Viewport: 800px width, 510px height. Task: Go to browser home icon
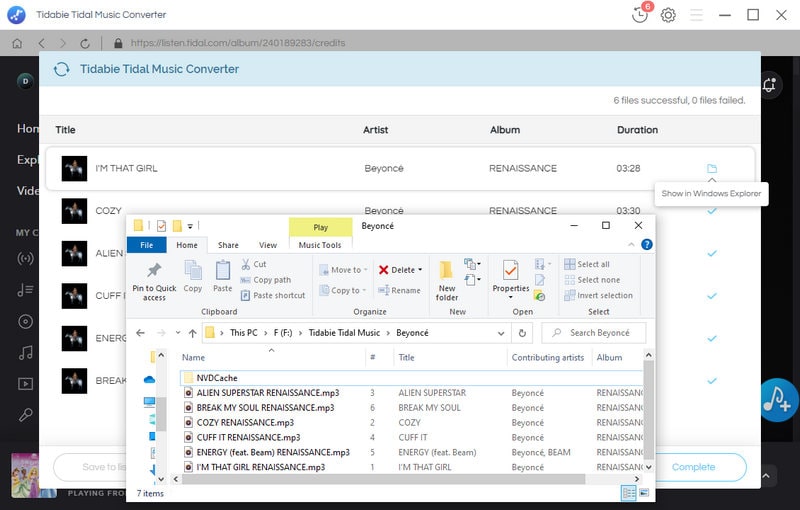click(17, 43)
